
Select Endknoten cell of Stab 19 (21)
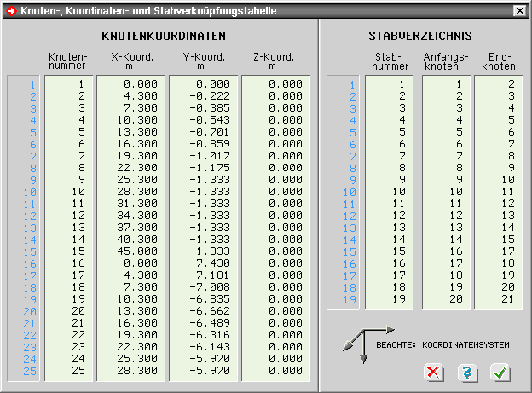pyautogui.click(x=496, y=299)
